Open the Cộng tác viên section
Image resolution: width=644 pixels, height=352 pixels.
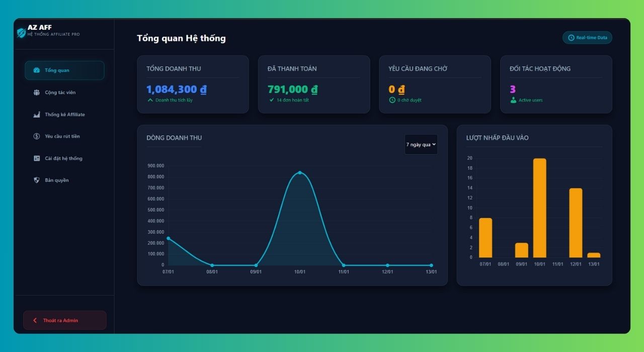[64, 92]
